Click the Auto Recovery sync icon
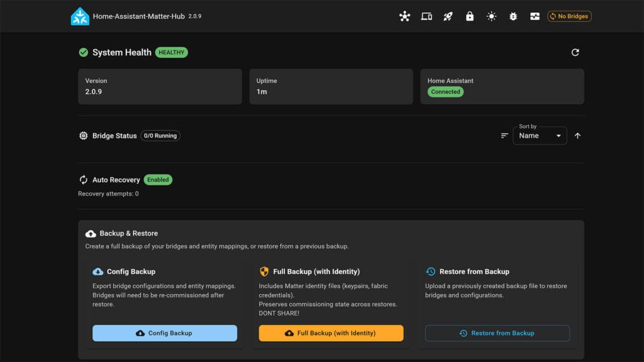644x362 pixels. click(83, 180)
